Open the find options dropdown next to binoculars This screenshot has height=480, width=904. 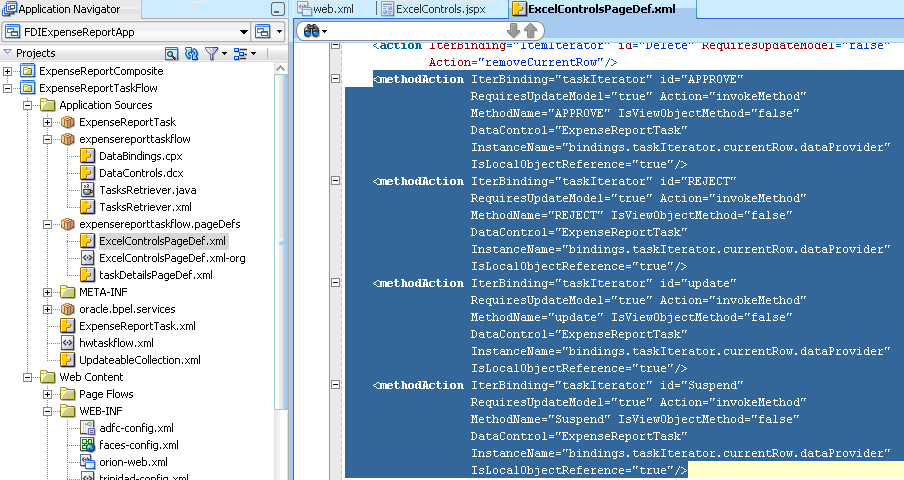pos(325,32)
